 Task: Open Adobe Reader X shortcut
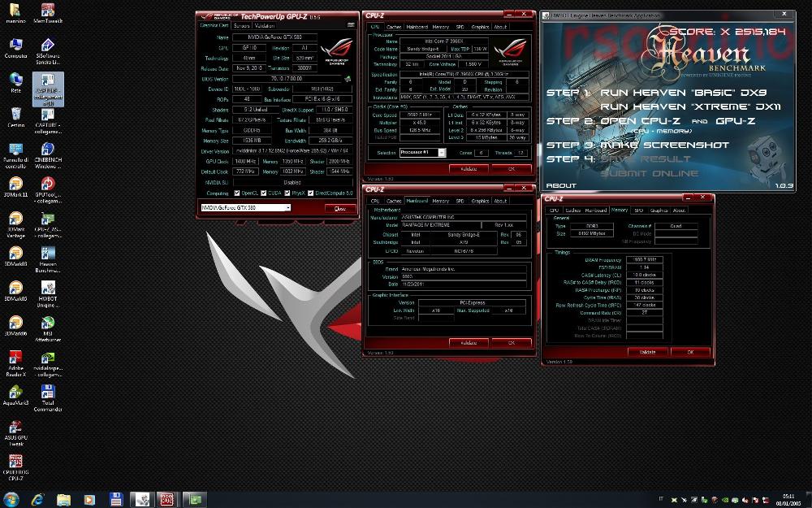click(15, 363)
